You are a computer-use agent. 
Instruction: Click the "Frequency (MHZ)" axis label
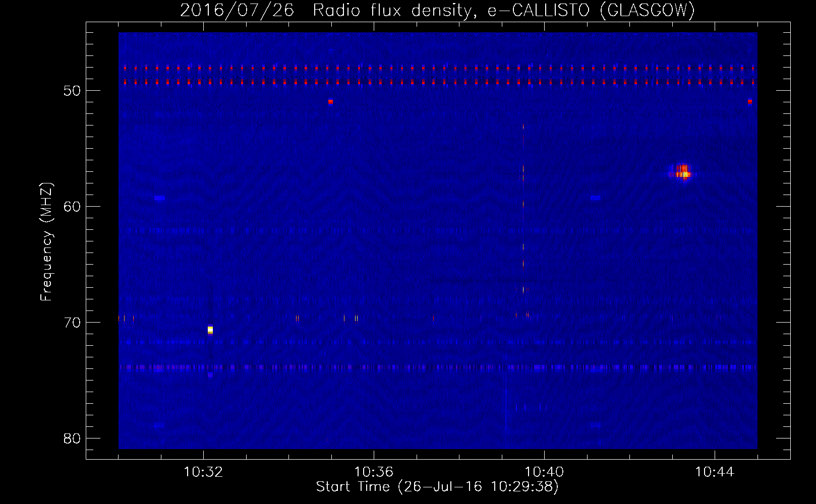tap(46, 242)
